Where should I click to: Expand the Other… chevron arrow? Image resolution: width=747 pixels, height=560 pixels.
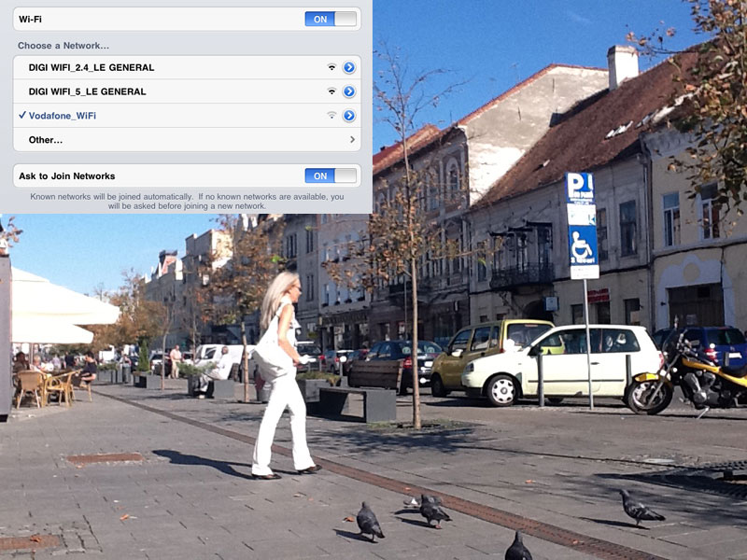pos(352,140)
